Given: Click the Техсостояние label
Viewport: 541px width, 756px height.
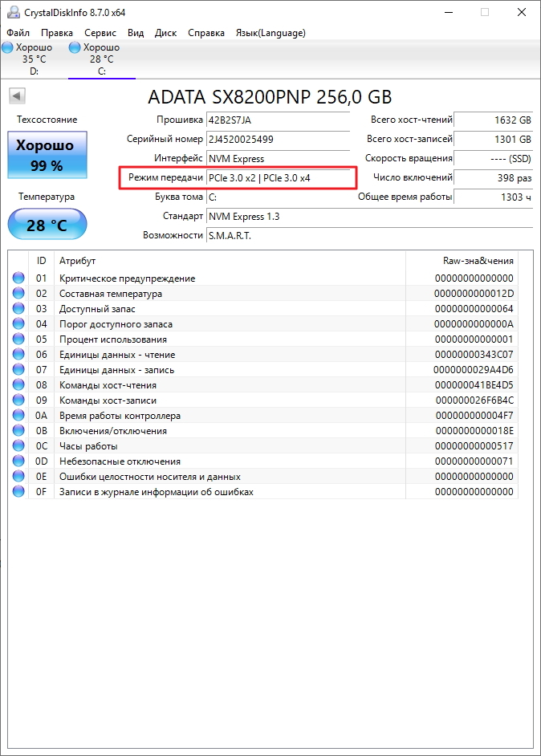Looking at the screenshot, I should [47, 120].
